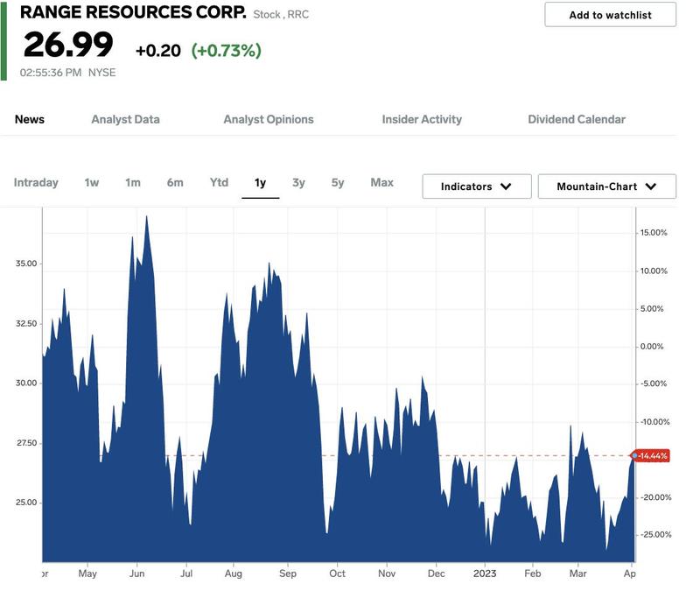Image resolution: width=700 pixels, height=598 pixels.
Task: Click the 0.00% percent axis label
Action: point(652,346)
